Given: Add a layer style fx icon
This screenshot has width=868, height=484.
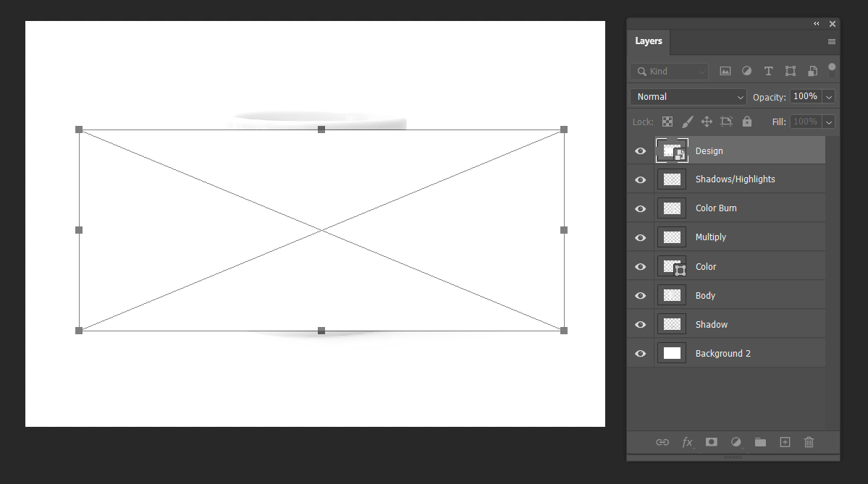Looking at the screenshot, I should click(x=687, y=442).
